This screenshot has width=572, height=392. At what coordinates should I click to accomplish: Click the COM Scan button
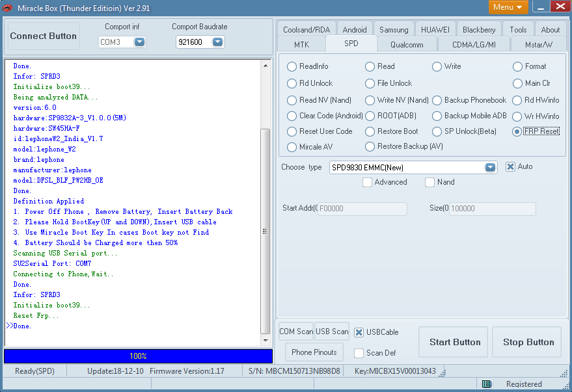click(x=296, y=331)
